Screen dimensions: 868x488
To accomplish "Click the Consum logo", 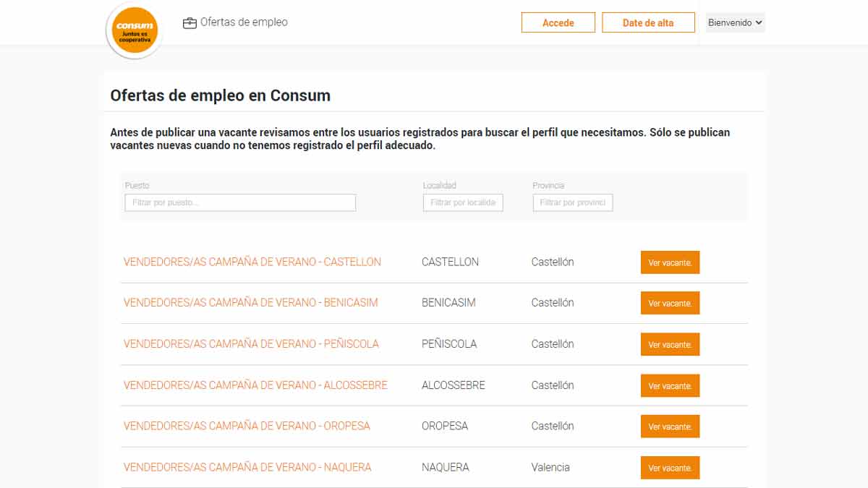I will click(x=134, y=30).
